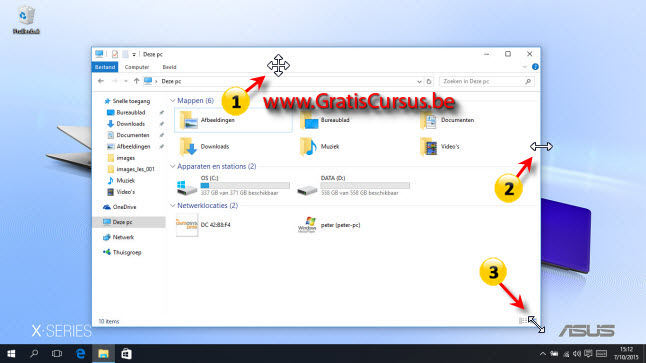Open the address bar history dropdown
The width and height of the screenshot is (646, 363).
pyautogui.click(x=419, y=82)
